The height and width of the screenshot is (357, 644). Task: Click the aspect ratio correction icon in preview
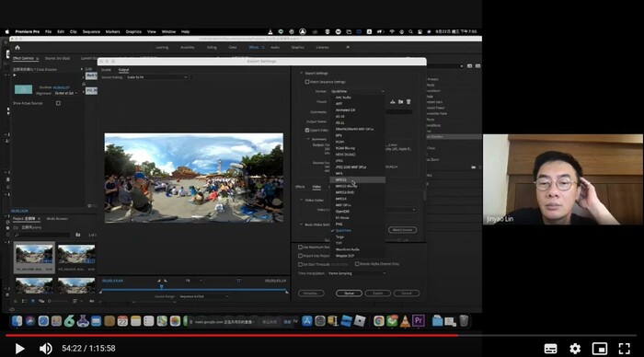pos(238,281)
